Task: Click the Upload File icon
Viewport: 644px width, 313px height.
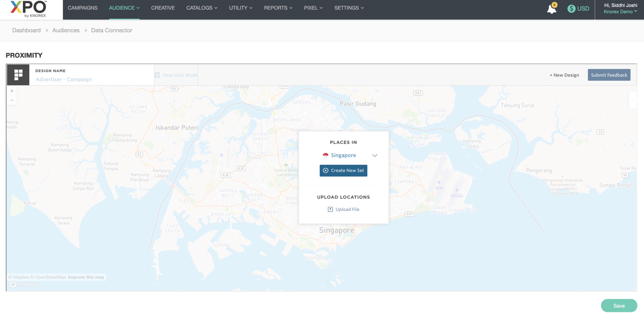Action: pos(330,209)
